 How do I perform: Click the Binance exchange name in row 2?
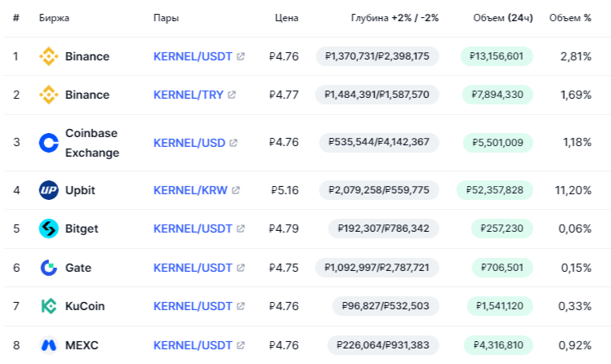click(87, 95)
